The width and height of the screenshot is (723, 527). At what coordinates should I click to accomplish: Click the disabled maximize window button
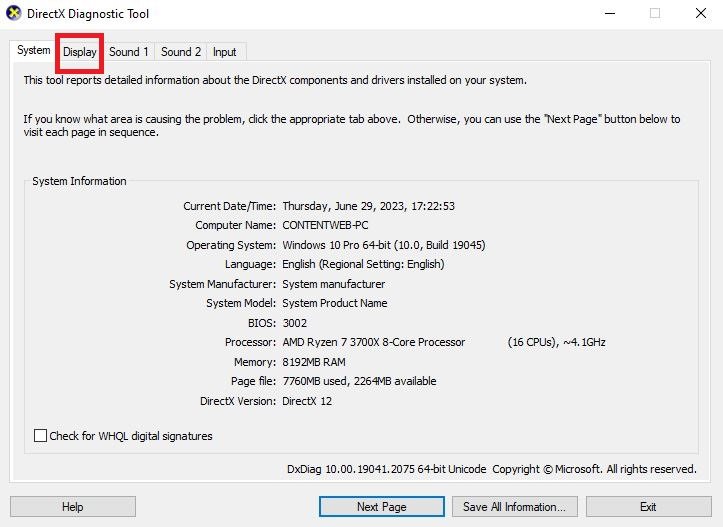(x=655, y=13)
